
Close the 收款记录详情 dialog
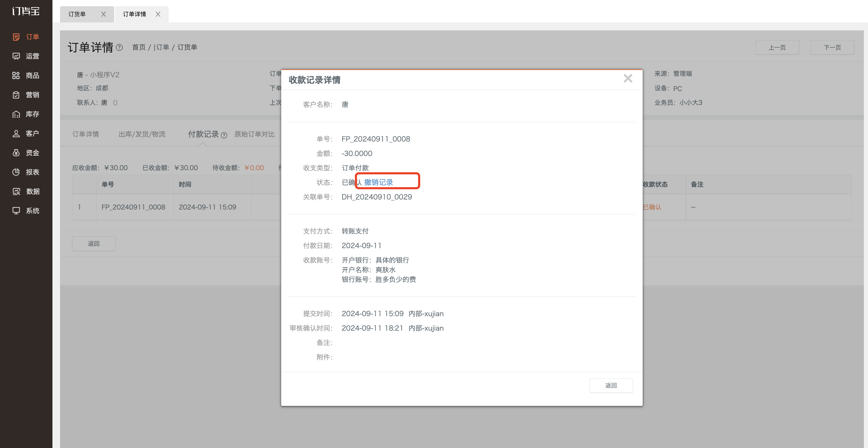[x=628, y=79]
